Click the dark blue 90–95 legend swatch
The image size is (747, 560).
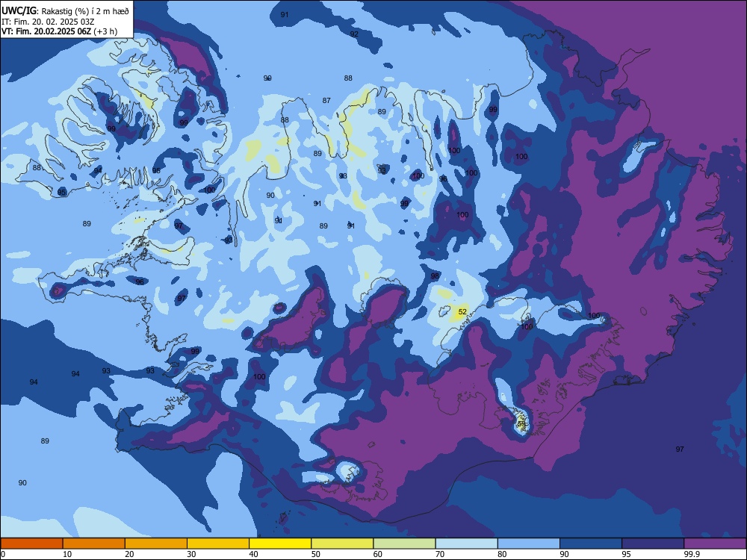pos(591,544)
